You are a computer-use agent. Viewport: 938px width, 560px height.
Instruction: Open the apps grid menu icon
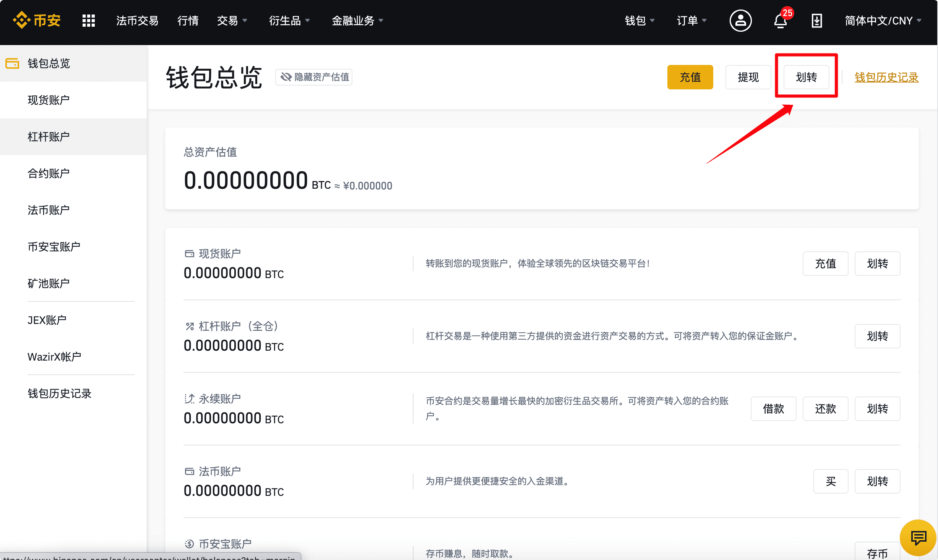click(x=88, y=20)
